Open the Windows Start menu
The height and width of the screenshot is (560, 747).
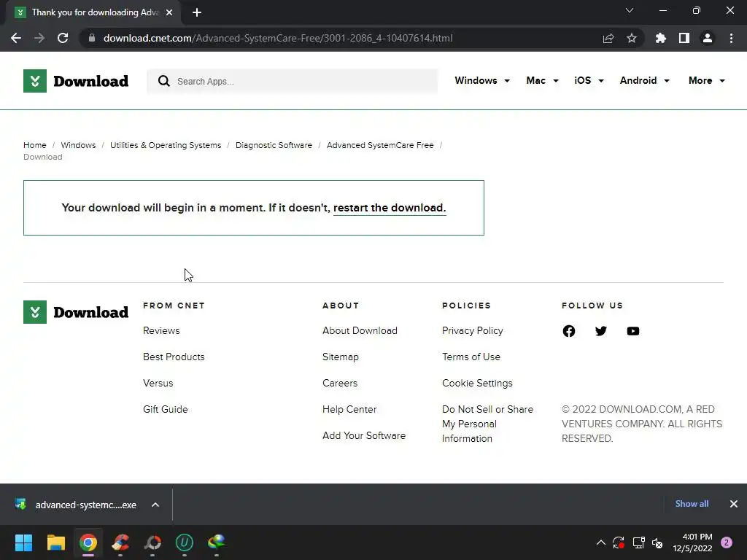(23, 542)
